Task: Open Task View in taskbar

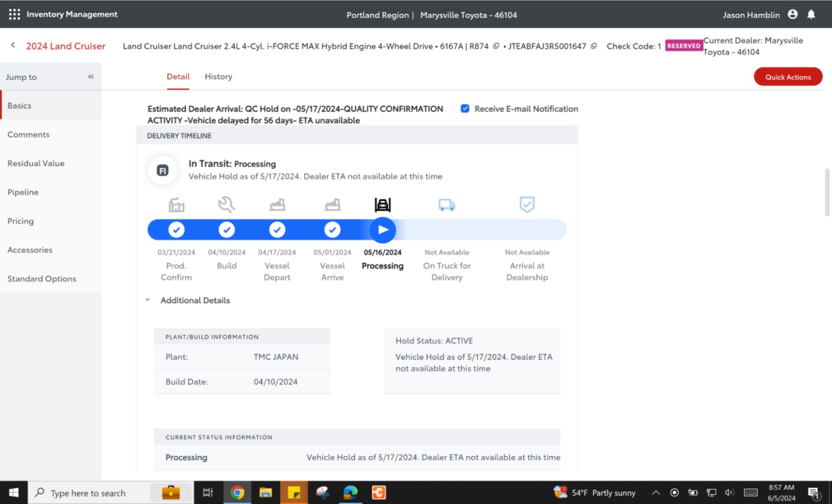Action: click(x=208, y=492)
